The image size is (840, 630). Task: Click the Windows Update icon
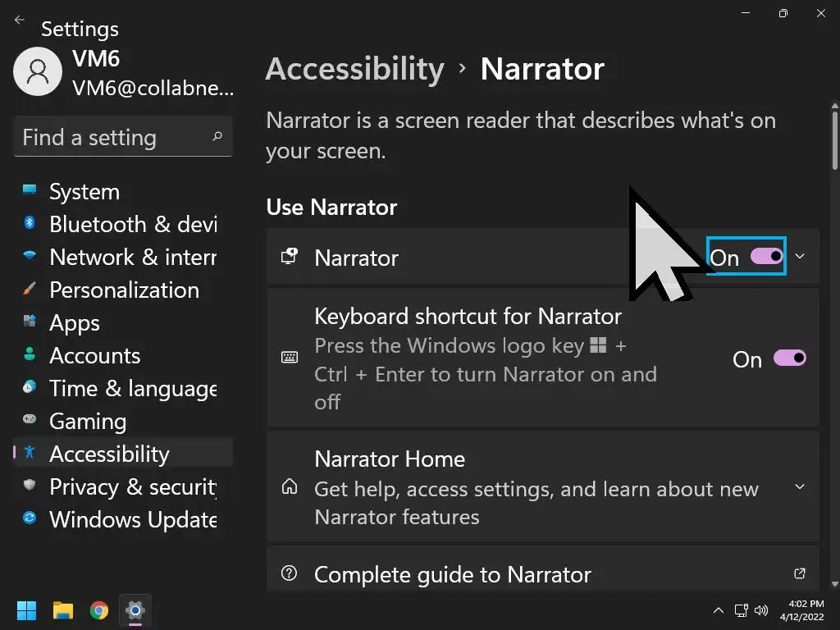click(x=30, y=519)
